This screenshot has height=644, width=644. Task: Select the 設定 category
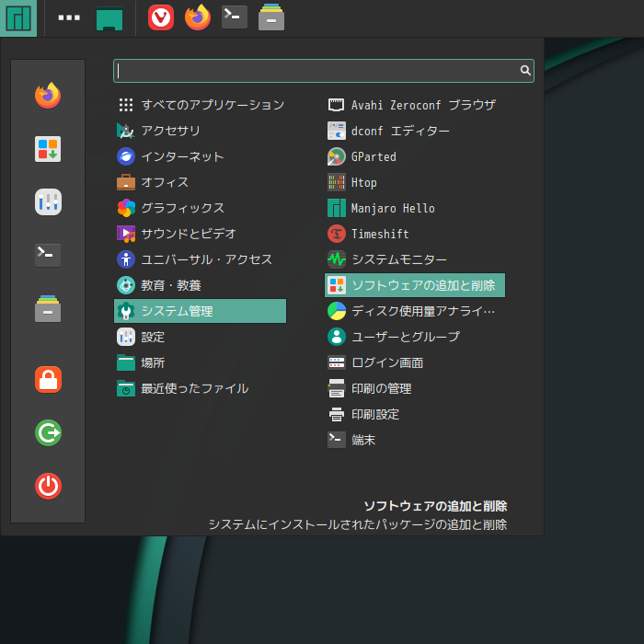pyautogui.click(x=200, y=337)
